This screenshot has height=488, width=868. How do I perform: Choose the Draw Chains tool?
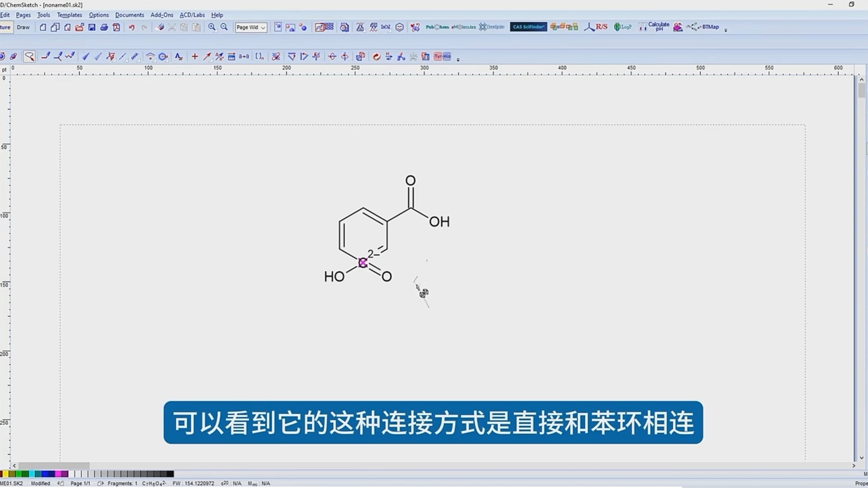pyautogui.click(x=70, y=56)
